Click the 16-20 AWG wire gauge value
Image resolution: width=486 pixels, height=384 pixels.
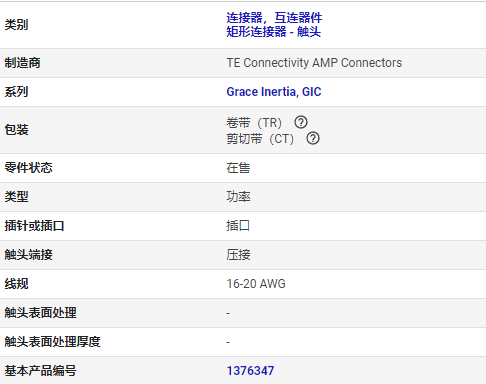click(256, 284)
